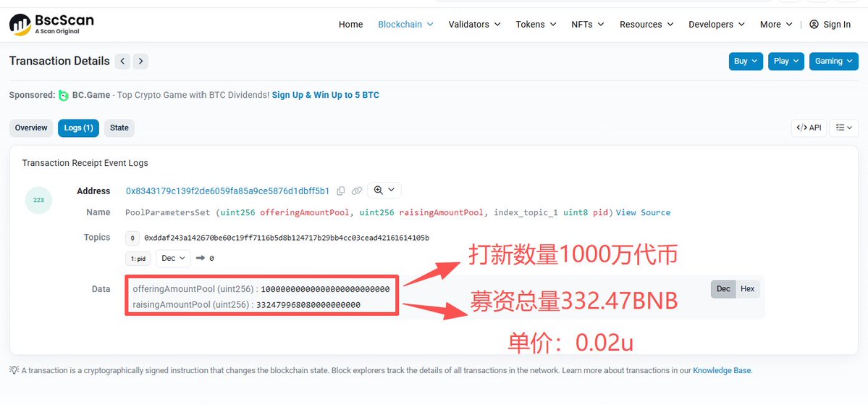Click the Sign In user icon

(814, 25)
